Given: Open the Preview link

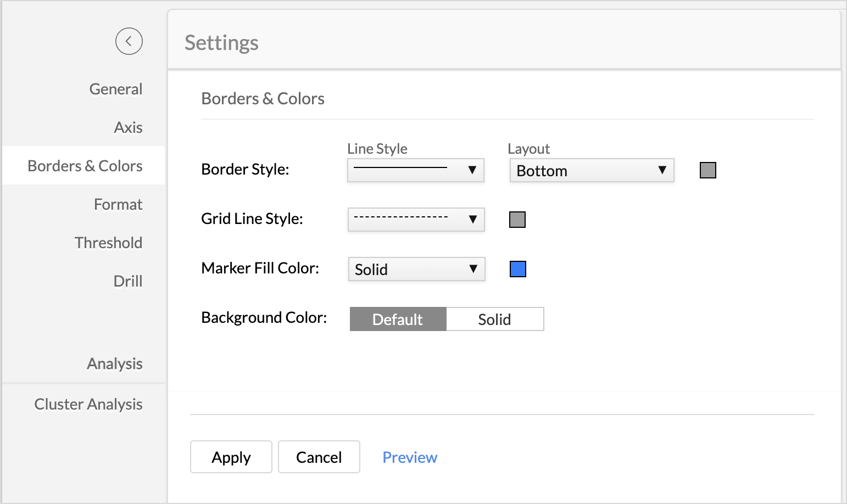Looking at the screenshot, I should (410, 457).
